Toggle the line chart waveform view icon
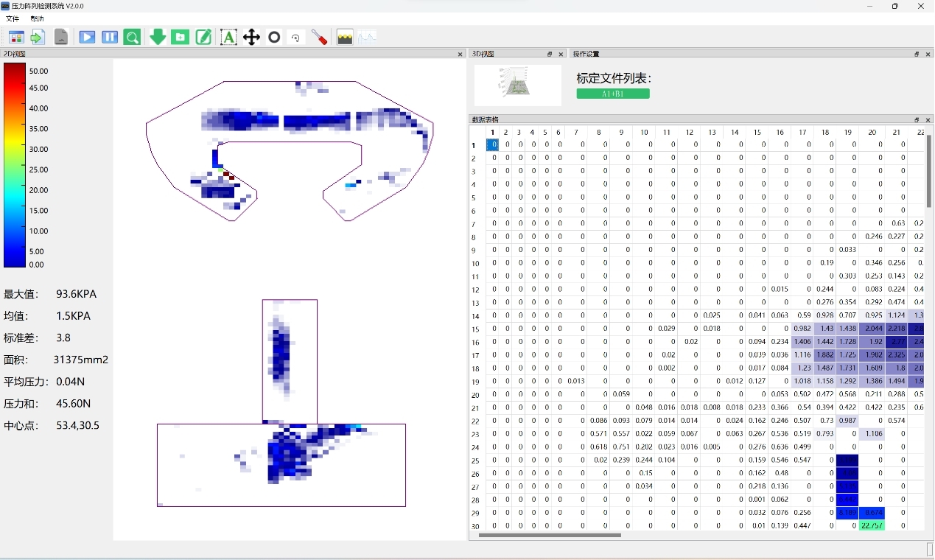 [367, 37]
